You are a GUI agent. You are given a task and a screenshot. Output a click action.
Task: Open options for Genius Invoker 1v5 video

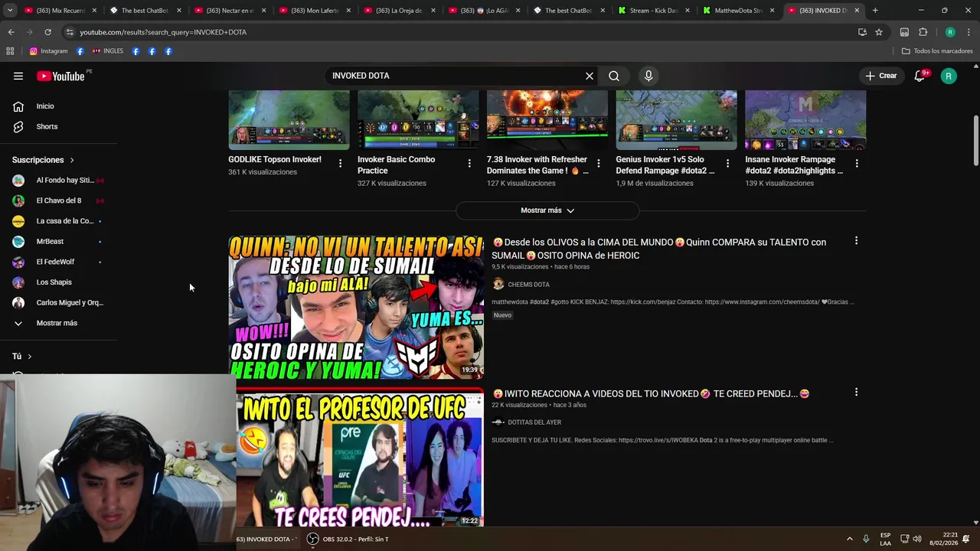point(727,163)
